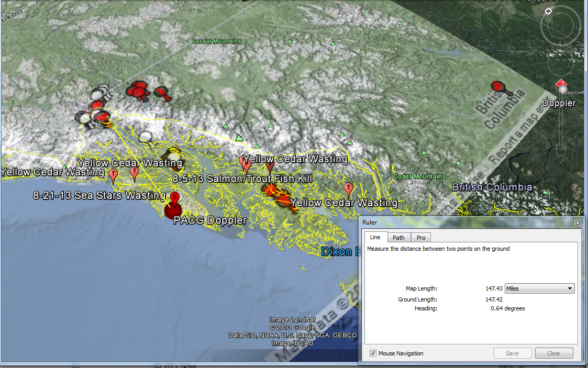Viewport: 588px width, 368px height.
Task: Close the Ruler dialog
Action: pos(577,222)
